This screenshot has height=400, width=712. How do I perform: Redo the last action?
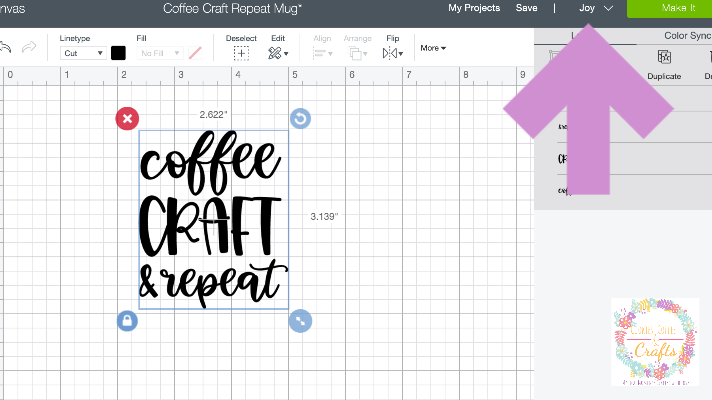coord(29,47)
